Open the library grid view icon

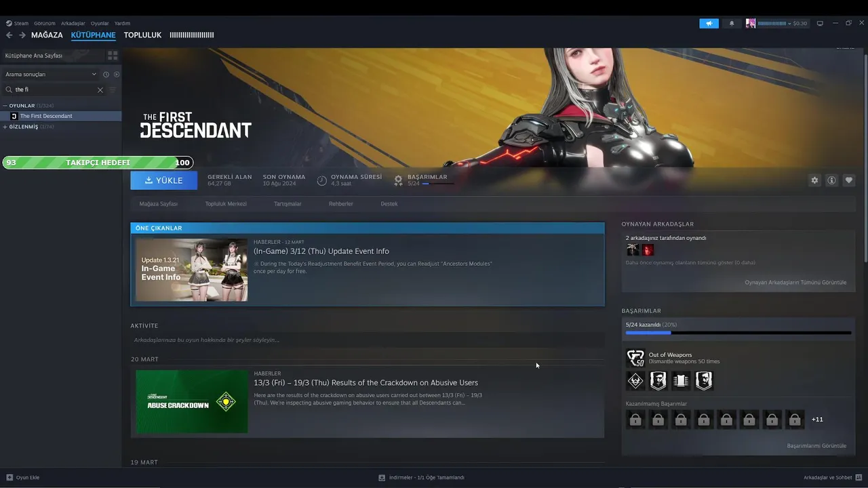pyautogui.click(x=113, y=56)
